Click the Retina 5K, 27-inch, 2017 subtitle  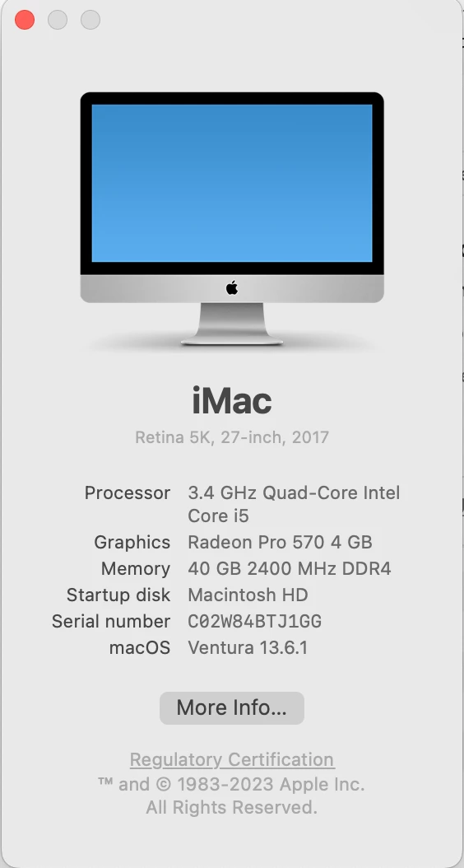point(232,437)
